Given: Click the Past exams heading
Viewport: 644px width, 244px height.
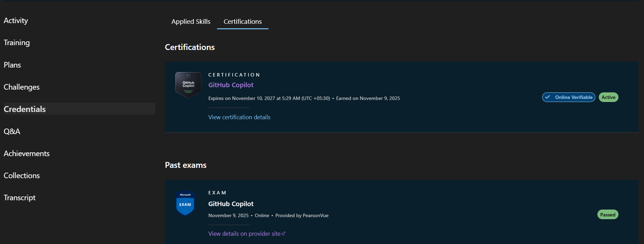Looking at the screenshot, I should 186,165.
